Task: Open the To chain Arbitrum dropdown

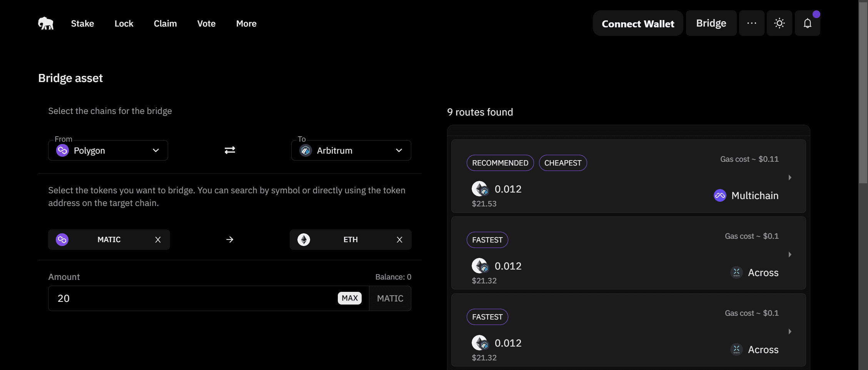Action: pos(351,151)
